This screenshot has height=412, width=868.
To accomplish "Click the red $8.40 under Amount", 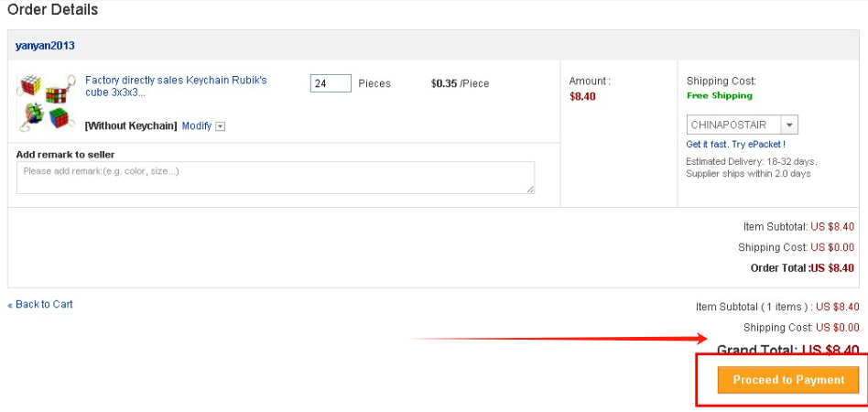I will (x=582, y=95).
